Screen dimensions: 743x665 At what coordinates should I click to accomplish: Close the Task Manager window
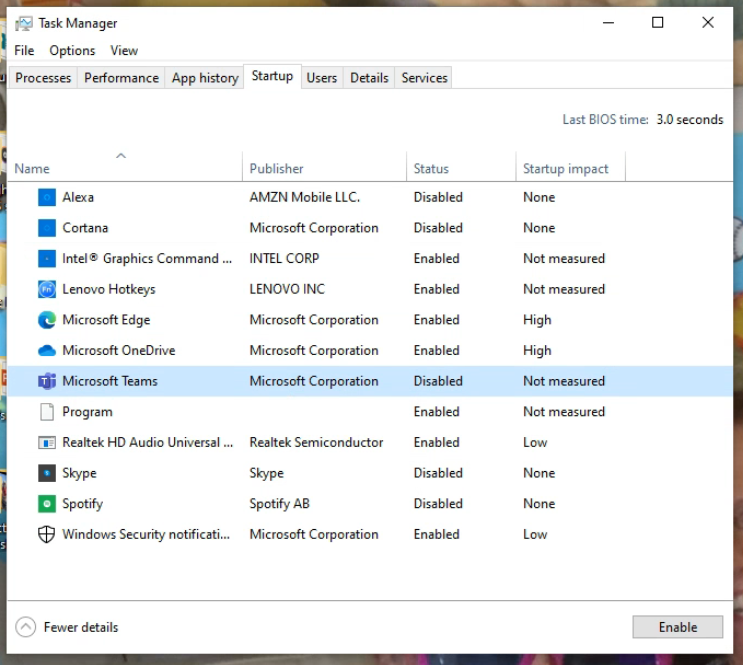click(707, 22)
